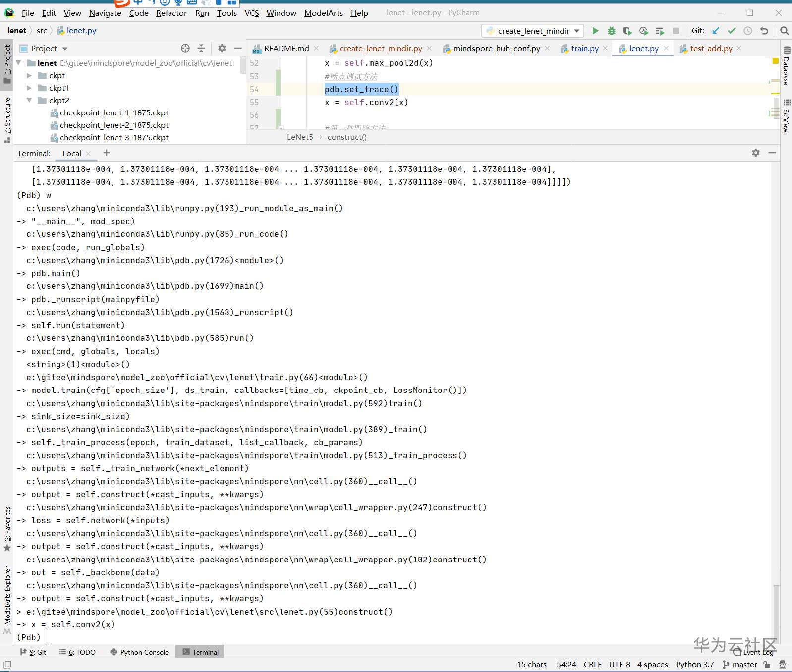The width and height of the screenshot is (792, 672).
Task: Hide the Project tool window
Action: 238,48
